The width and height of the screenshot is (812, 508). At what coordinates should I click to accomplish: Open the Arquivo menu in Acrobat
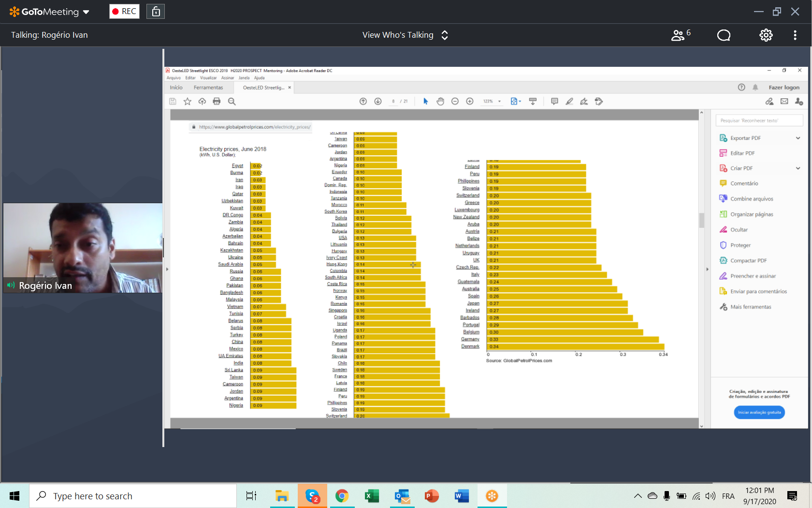coord(174,78)
